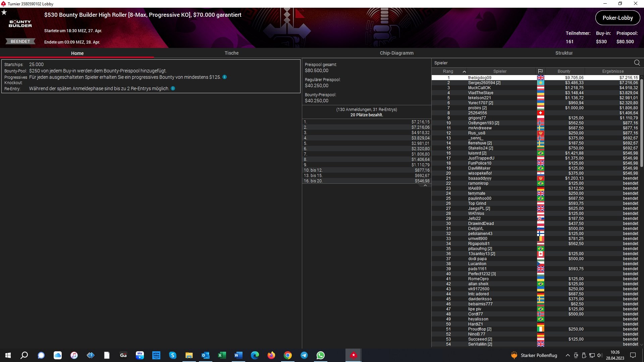The width and height of the screenshot is (644, 362).
Task: Sort players by country flag column
Action: click(x=540, y=71)
